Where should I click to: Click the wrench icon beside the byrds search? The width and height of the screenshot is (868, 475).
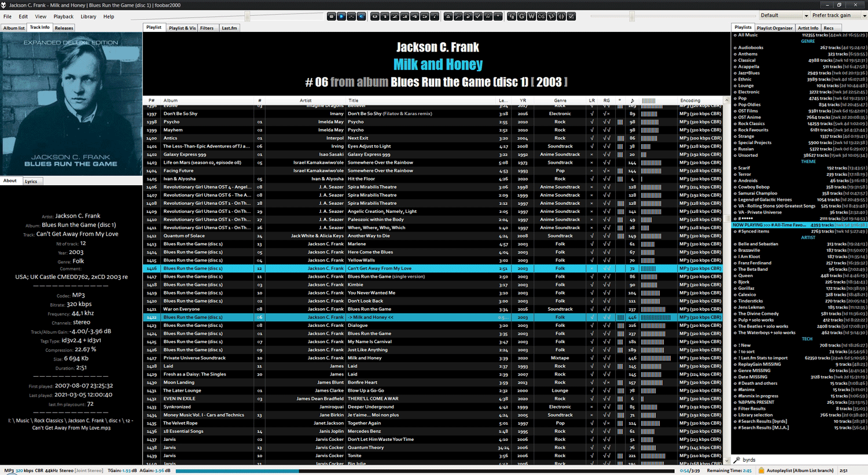pos(737,460)
